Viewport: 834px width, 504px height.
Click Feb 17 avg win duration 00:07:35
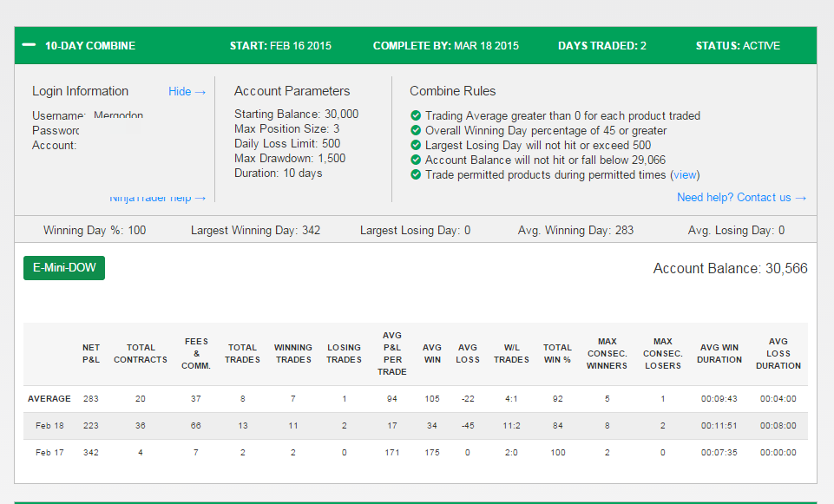(x=719, y=453)
